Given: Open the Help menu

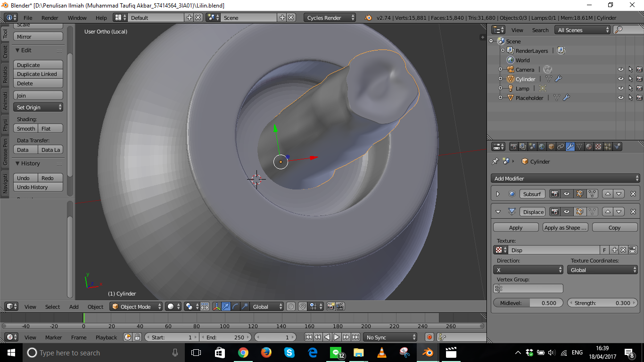Looking at the screenshot, I should (101, 17).
